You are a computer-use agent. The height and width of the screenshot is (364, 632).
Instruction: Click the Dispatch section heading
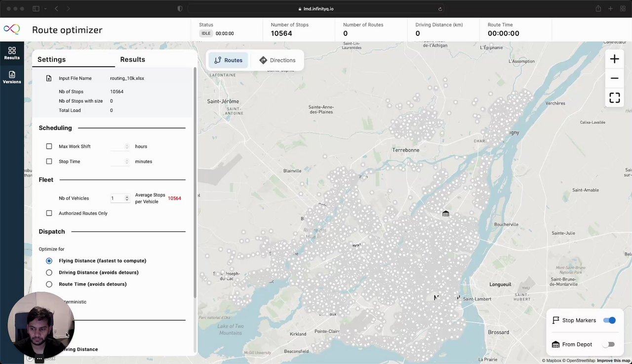[x=52, y=231]
